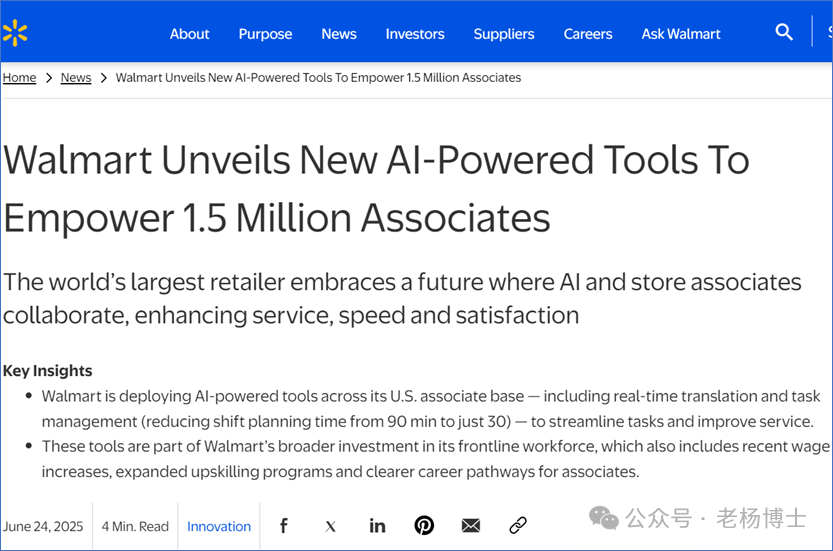Screen dimensions: 833x551
Task: Click first bullet about AI-powered tools
Action: pyautogui.click(x=431, y=409)
